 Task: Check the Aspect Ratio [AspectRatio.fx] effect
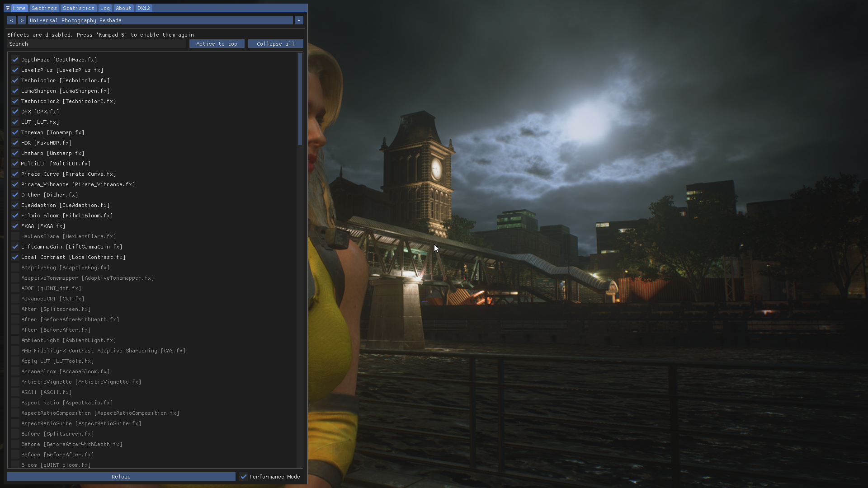(15, 403)
